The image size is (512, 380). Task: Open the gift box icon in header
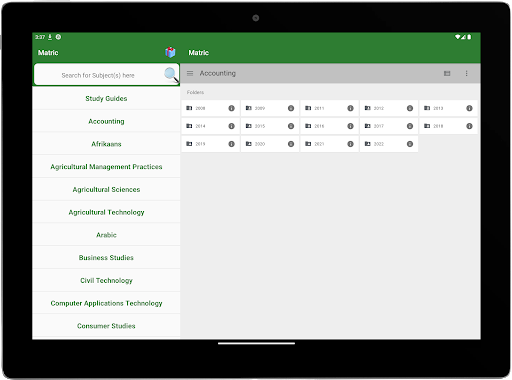[x=170, y=52]
